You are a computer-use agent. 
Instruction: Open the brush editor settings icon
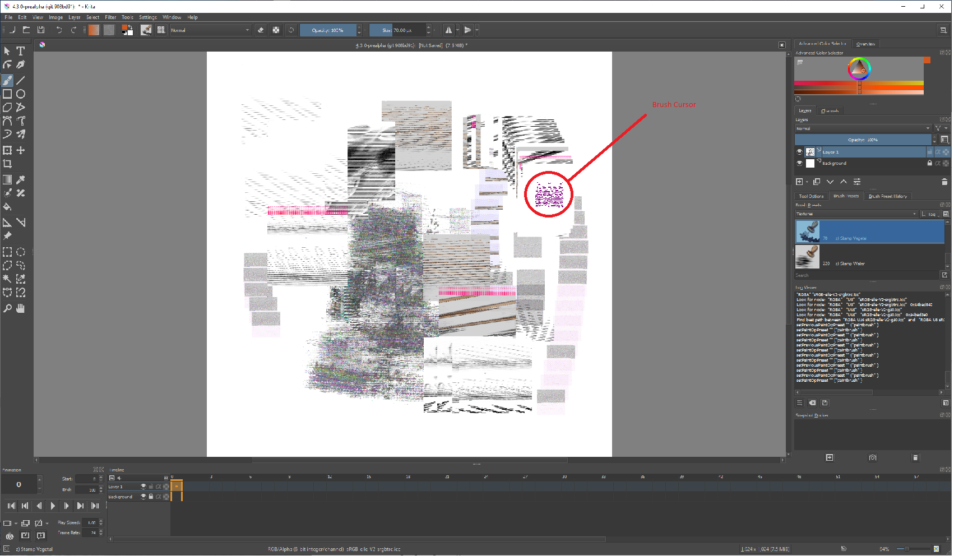pyautogui.click(x=146, y=30)
